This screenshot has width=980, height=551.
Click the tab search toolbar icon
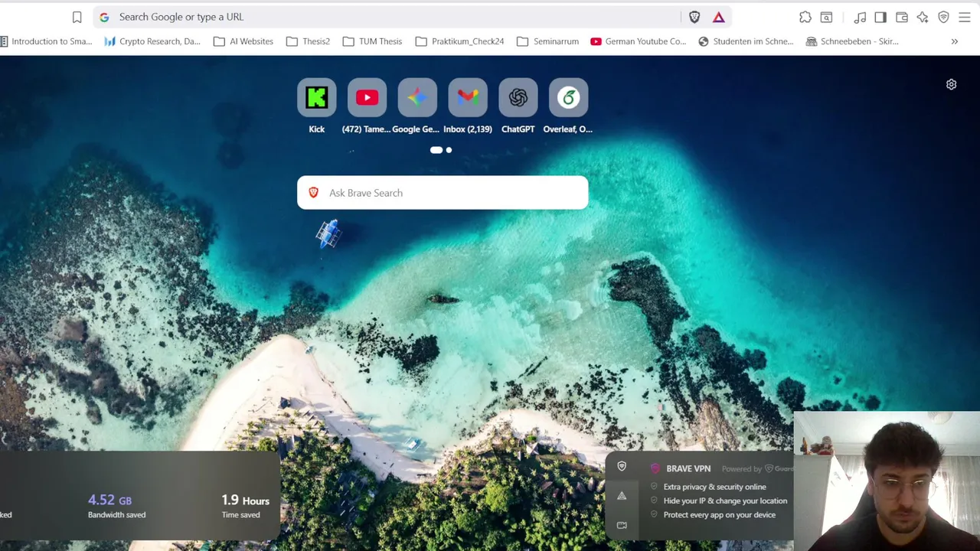coord(827,17)
